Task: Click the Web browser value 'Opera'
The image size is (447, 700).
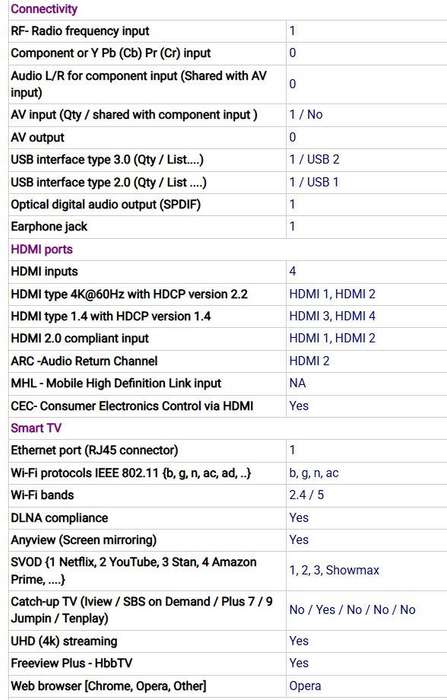Action: (x=305, y=686)
